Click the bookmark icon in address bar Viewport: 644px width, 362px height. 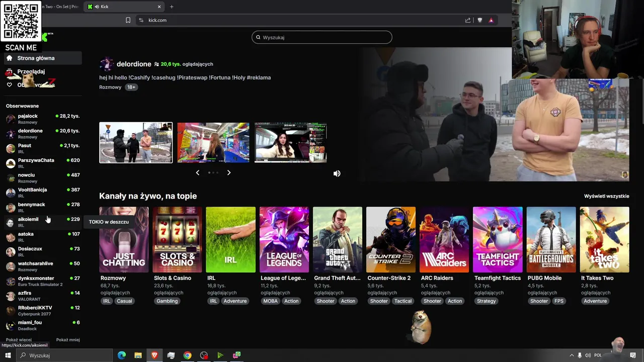128,20
